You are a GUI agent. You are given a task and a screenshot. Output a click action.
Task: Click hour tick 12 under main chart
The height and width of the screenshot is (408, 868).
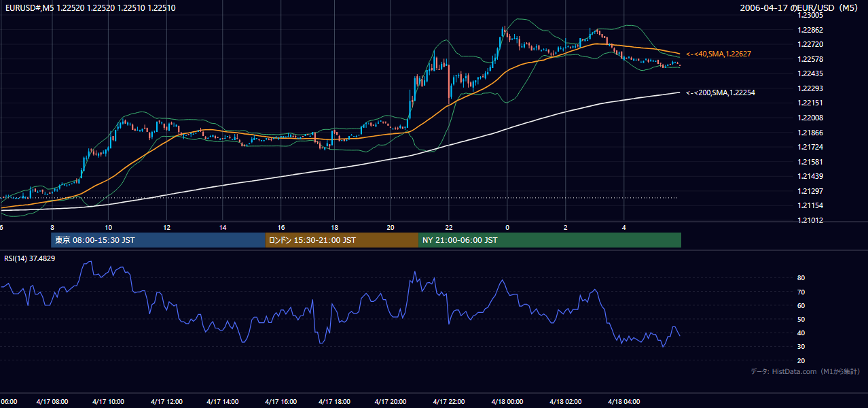pyautogui.click(x=166, y=227)
